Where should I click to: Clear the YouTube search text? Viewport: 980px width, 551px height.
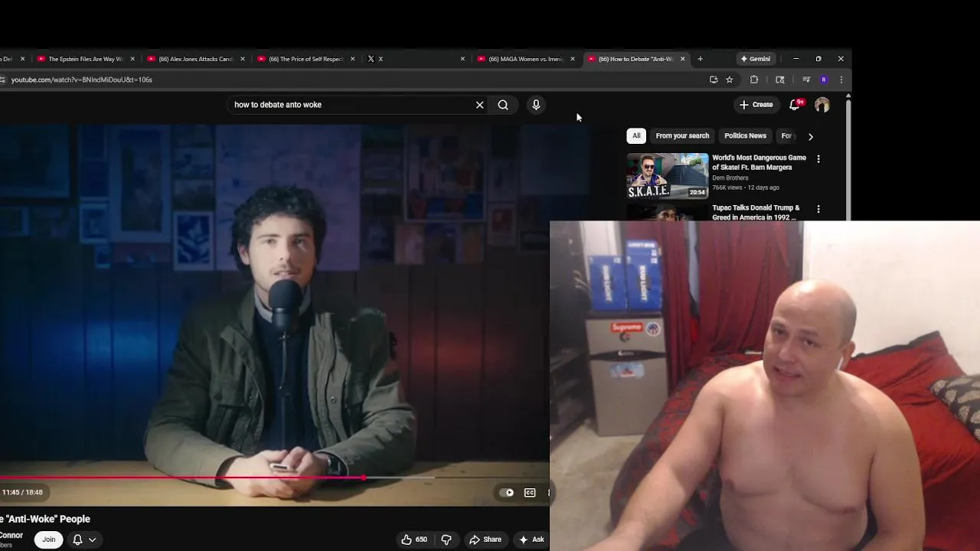click(x=480, y=105)
